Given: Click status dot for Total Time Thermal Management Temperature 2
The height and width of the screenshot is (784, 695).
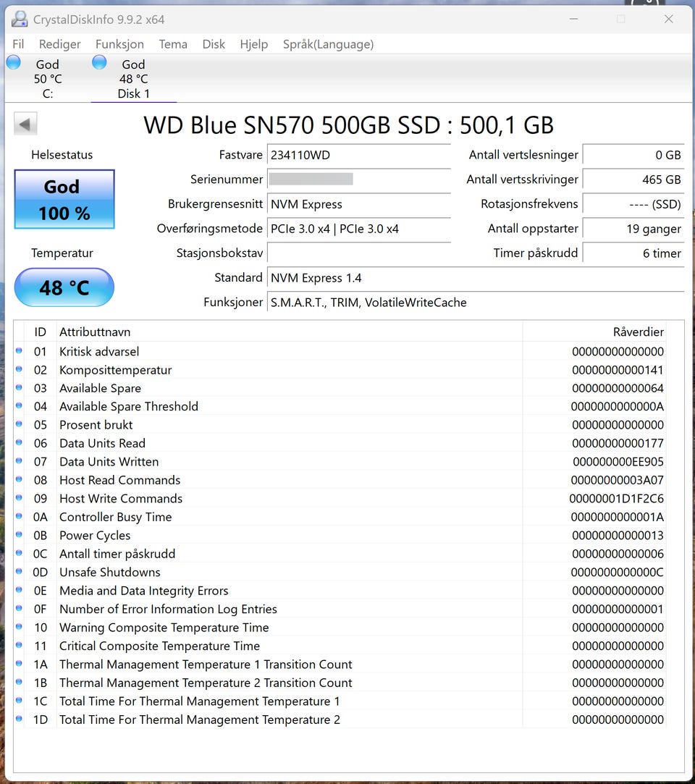Looking at the screenshot, I should 19,719.
